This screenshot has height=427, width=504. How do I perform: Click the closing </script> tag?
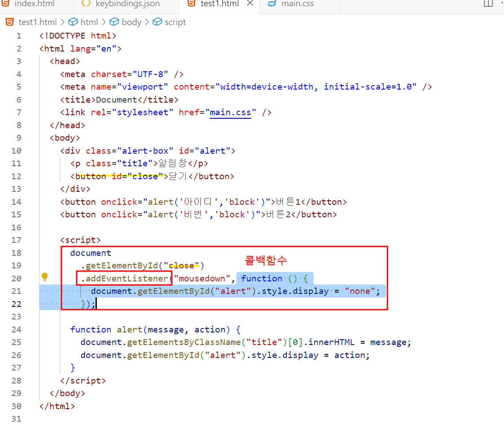83,381
